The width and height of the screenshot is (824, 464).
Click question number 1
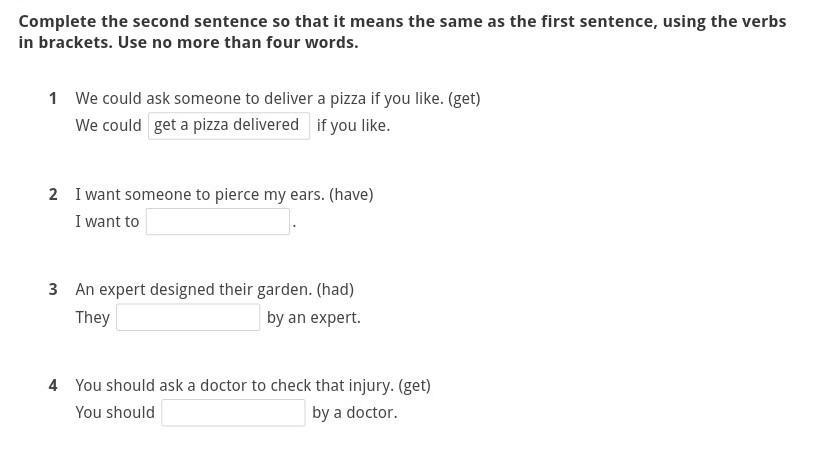53,98
